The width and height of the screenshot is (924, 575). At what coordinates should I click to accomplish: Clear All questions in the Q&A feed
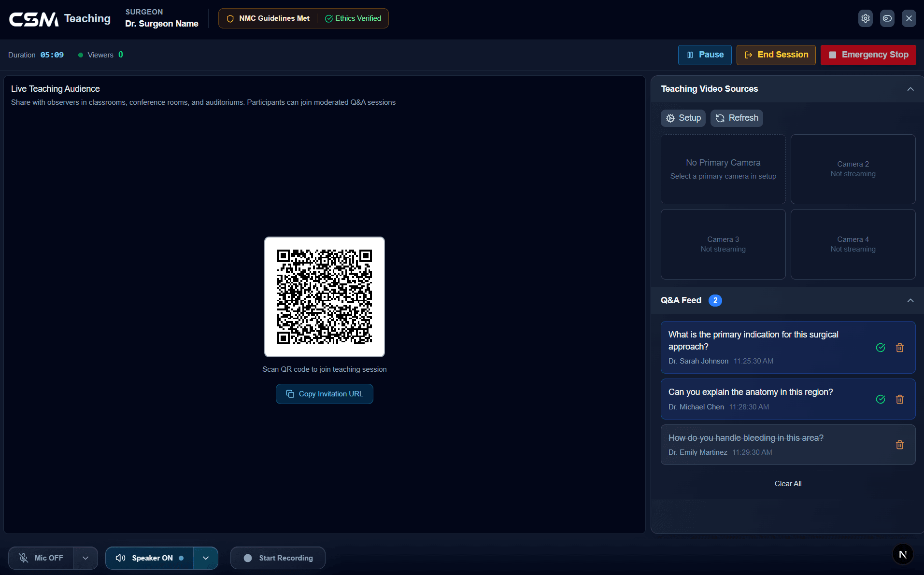point(788,484)
